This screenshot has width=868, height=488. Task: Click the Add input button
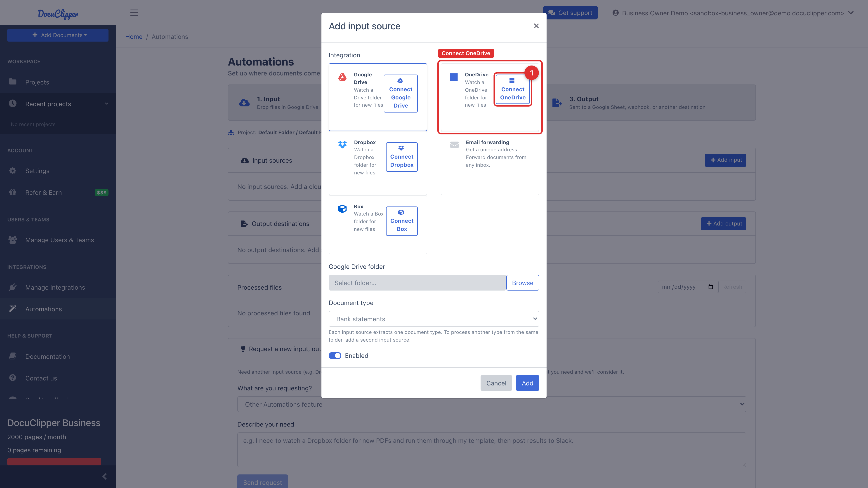point(725,160)
